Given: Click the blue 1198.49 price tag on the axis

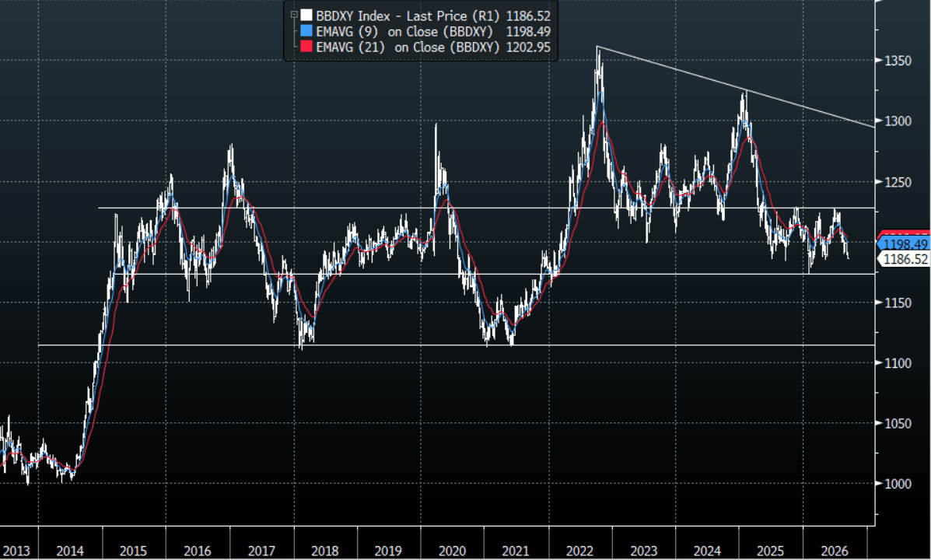Looking at the screenshot, I should pos(904,244).
